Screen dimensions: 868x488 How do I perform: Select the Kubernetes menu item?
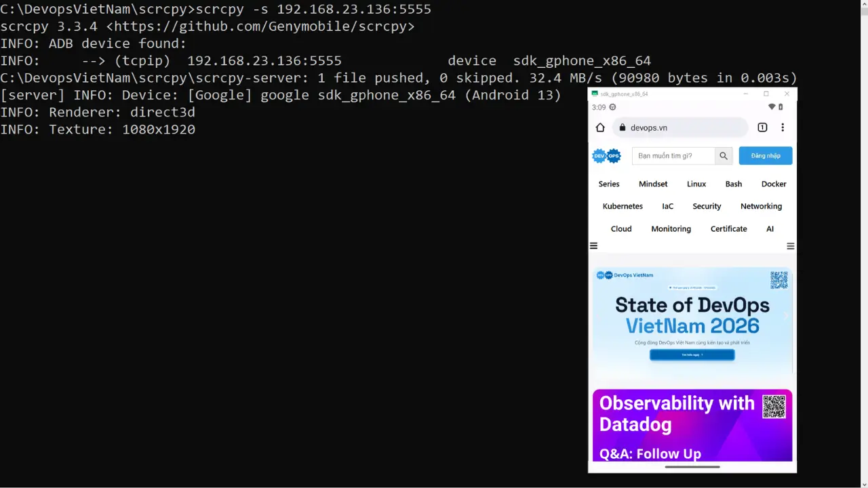pyautogui.click(x=623, y=206)
